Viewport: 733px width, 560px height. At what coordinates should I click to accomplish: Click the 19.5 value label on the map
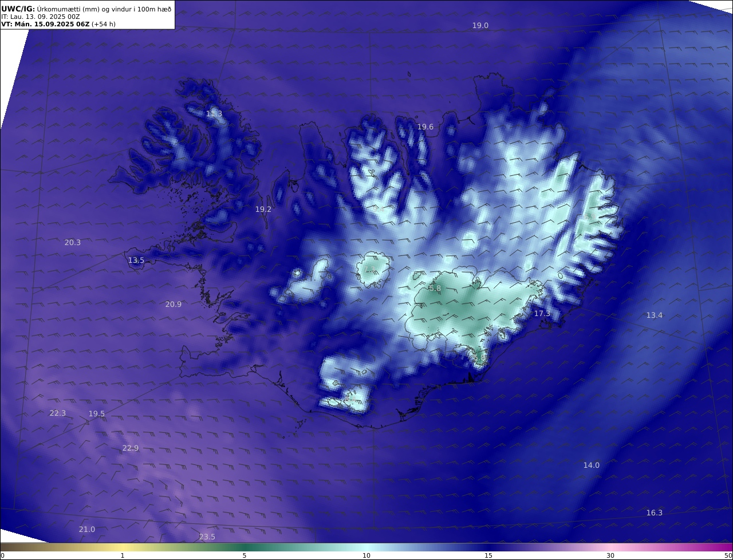[x=96, y=414]
